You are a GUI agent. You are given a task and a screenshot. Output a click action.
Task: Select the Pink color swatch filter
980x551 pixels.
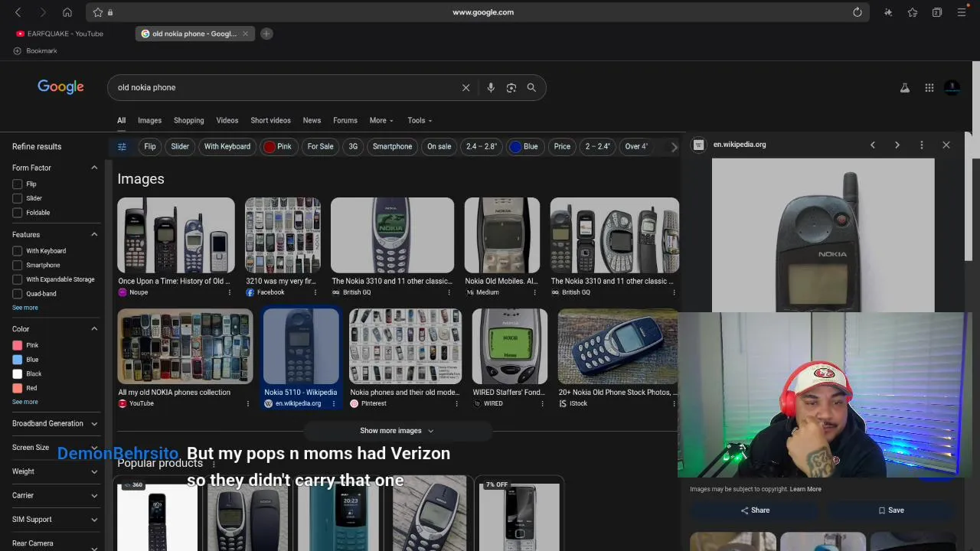(18, 345)
